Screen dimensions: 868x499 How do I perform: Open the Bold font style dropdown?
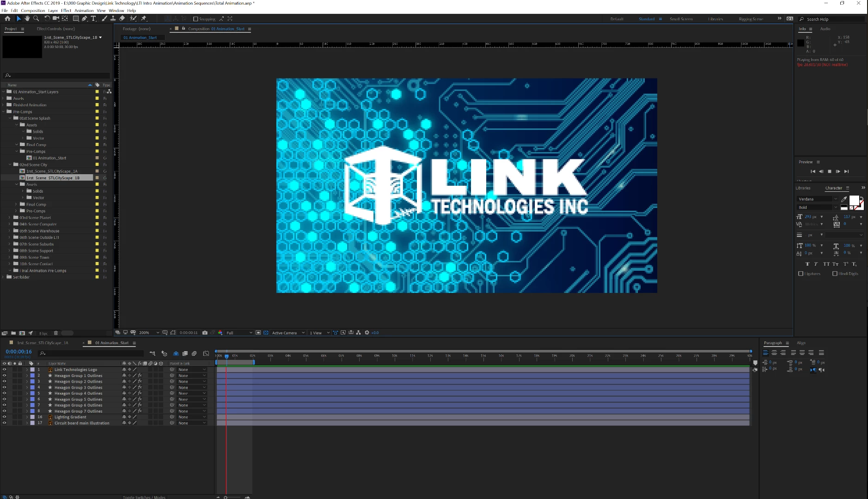tap(817, 207)
